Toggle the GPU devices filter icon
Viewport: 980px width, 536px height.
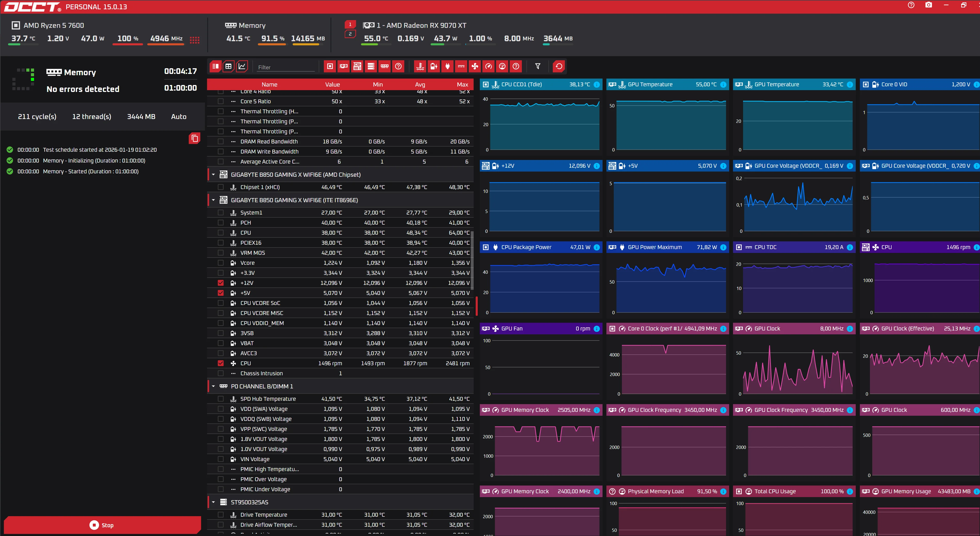click(343, 66)
